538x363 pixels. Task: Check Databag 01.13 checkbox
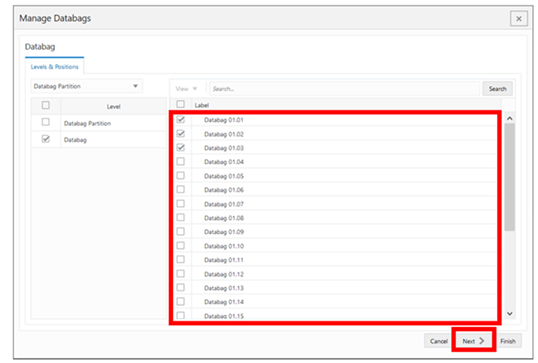[x=180, y=288]
